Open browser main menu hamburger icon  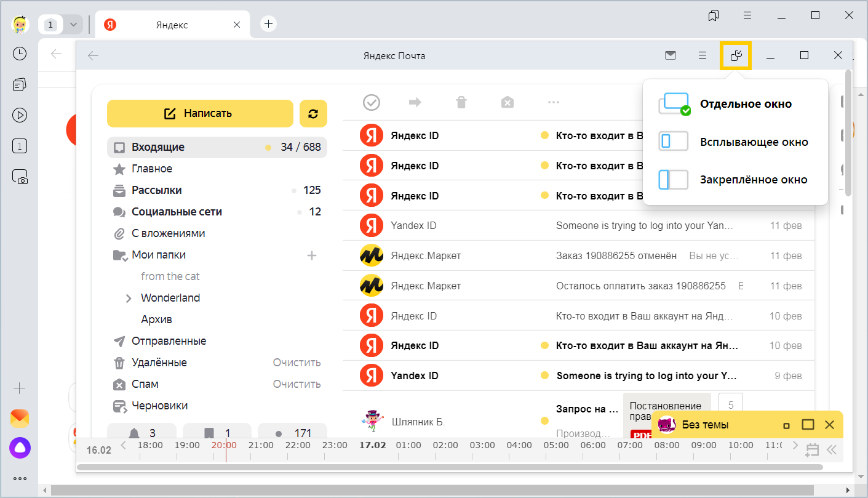tap(747, 16)
